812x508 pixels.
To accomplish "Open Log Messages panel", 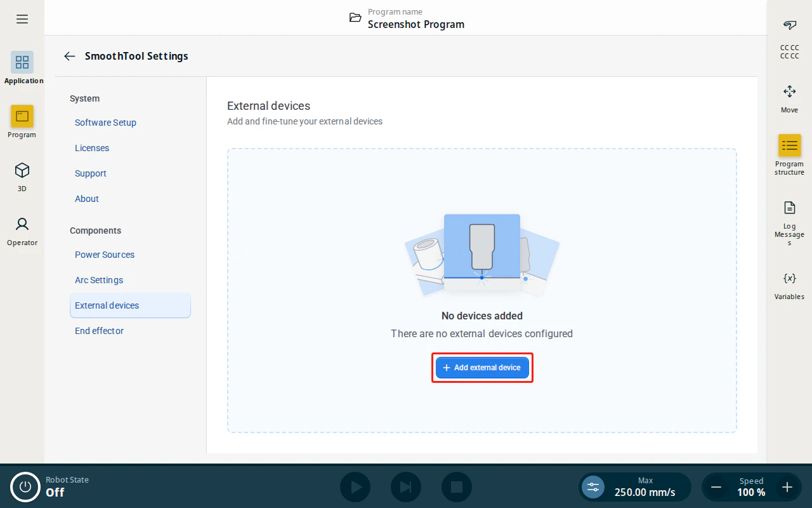I will (789, 222).
